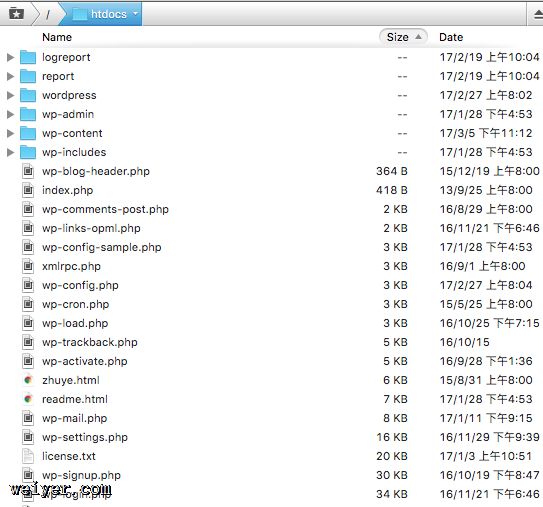Select the wp-content folder icon
The width and height of the screenshot is (543, 507).
28,133
